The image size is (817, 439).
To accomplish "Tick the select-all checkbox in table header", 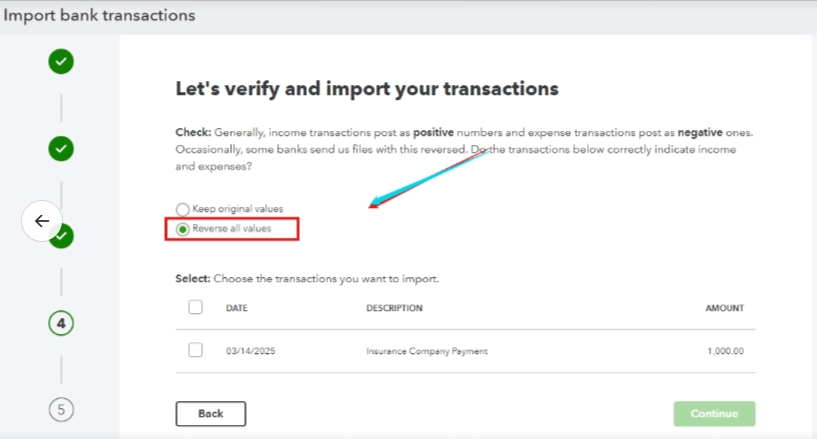I will [195, 307].
